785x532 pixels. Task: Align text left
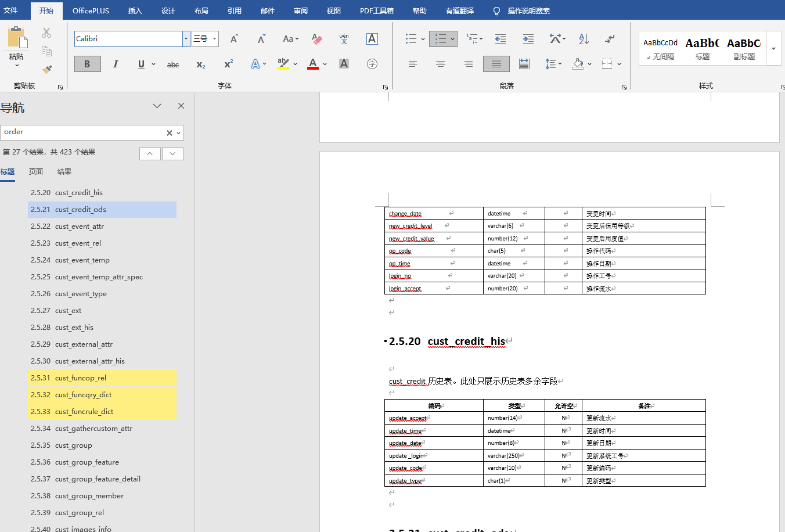coord(413,64)
